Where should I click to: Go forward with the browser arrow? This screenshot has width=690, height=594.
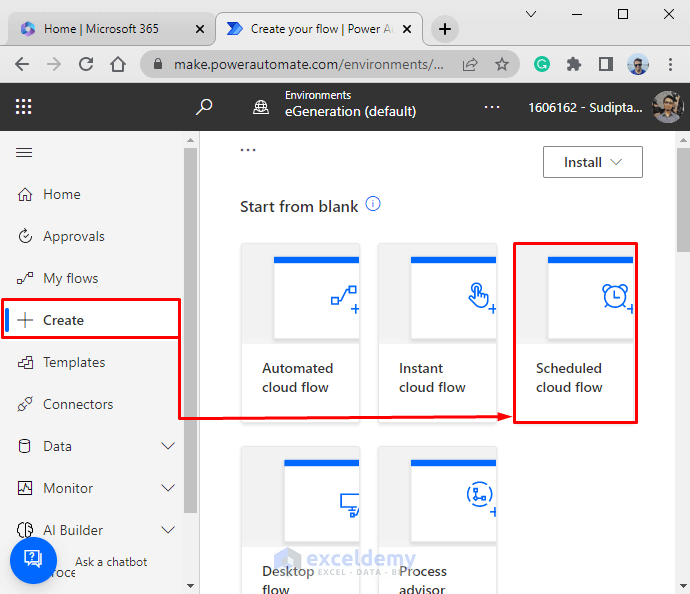point(54,64)
